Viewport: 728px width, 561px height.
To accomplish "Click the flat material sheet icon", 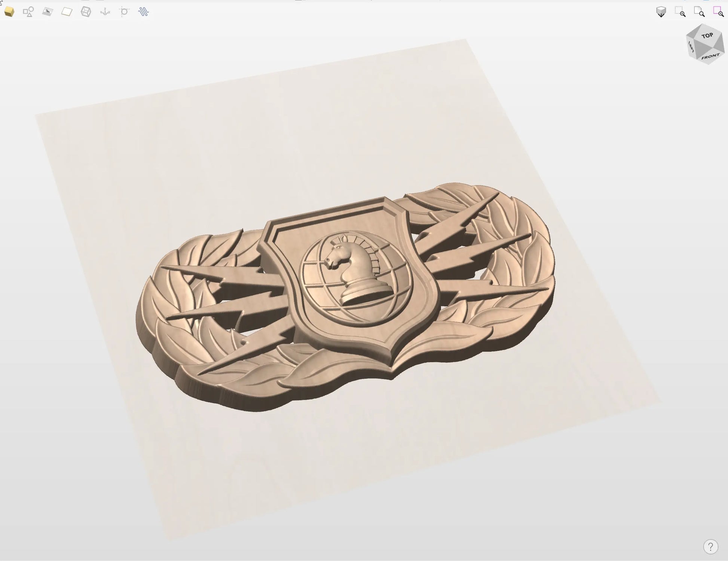I will coord(67,12).
